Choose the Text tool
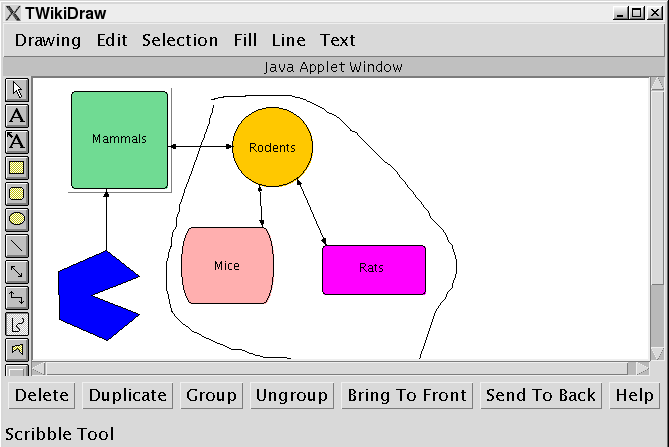 tap(17, 116)
